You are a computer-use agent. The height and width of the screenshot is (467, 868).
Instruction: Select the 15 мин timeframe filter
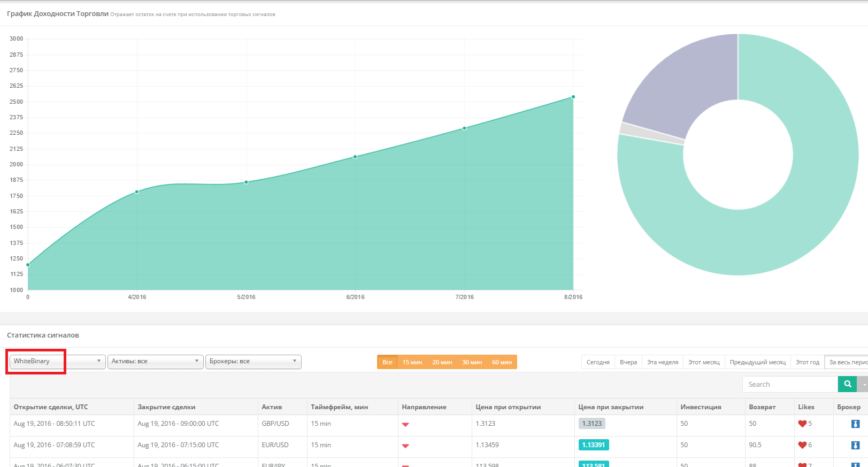pos(412,362)
